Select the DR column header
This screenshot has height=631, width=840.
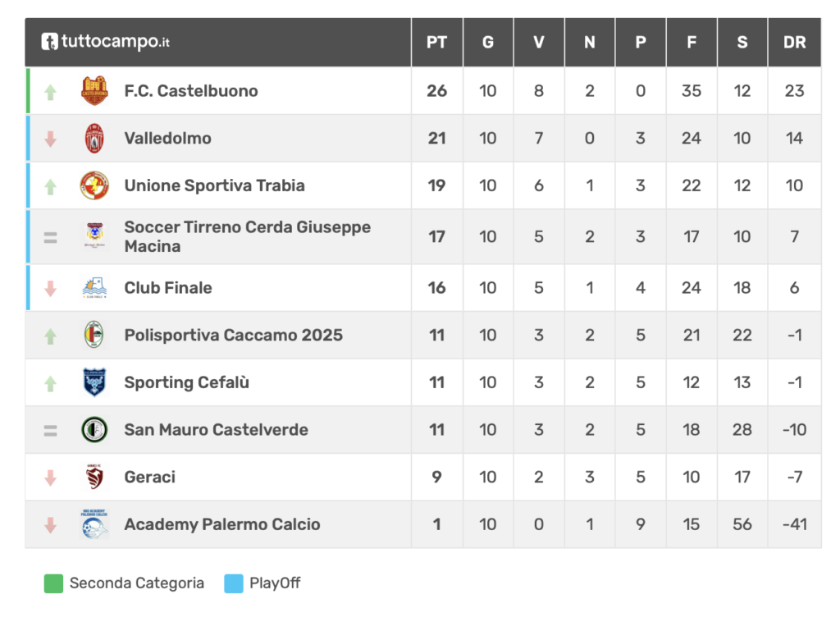click(794, 42)
